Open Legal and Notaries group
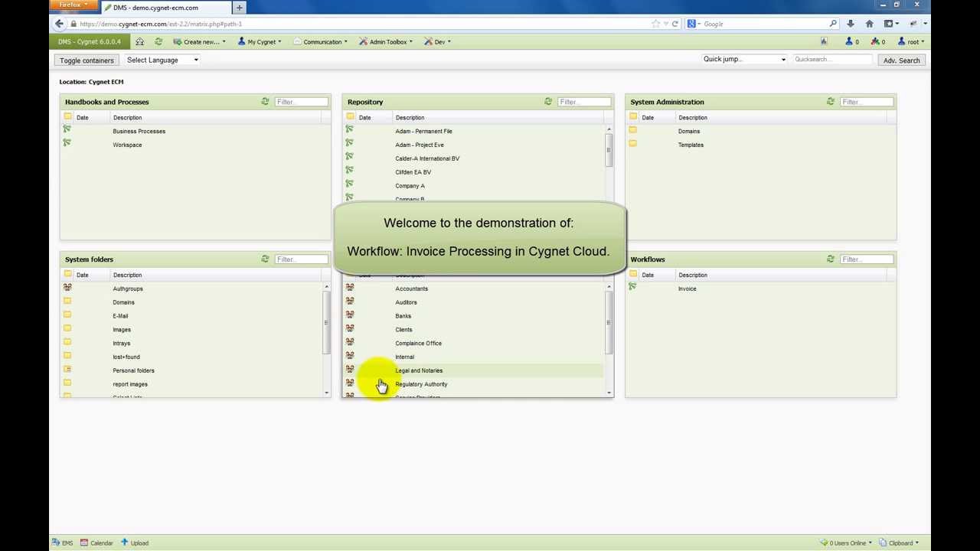The height and width of the screenshot is (551, 980). 419,370
